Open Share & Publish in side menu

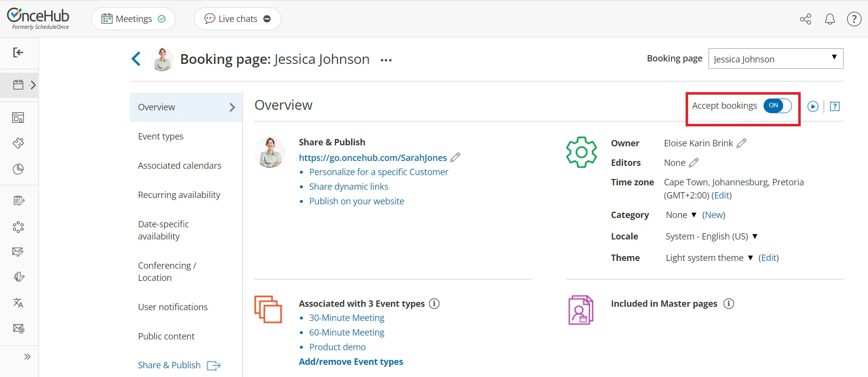(x=179, y=365)
